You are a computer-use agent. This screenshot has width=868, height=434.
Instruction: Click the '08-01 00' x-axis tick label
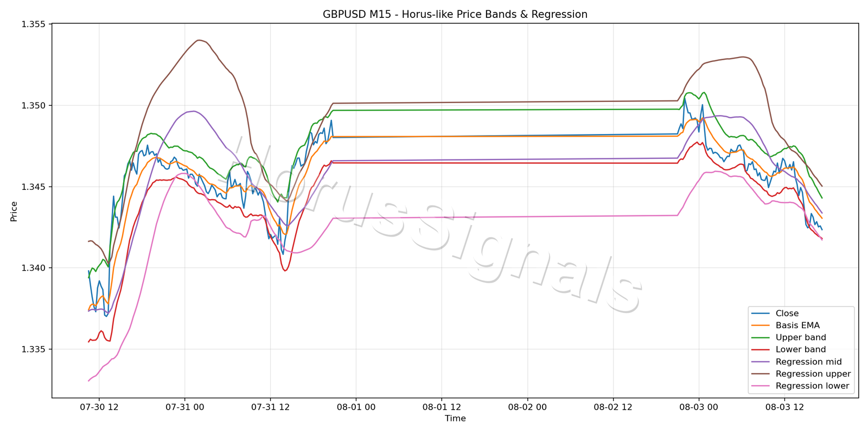coord(356,407)
